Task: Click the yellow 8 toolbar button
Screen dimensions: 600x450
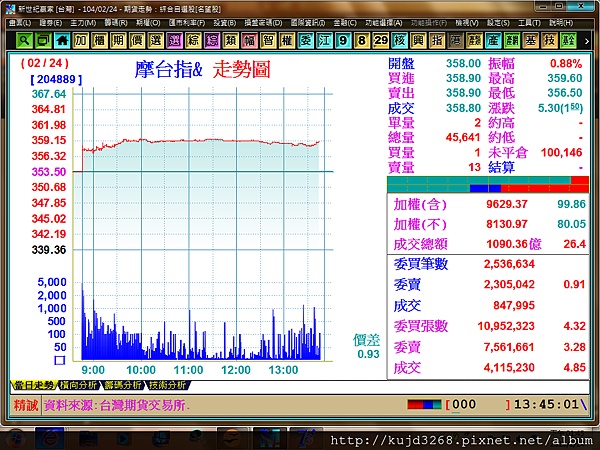Action: click(362, 40)
